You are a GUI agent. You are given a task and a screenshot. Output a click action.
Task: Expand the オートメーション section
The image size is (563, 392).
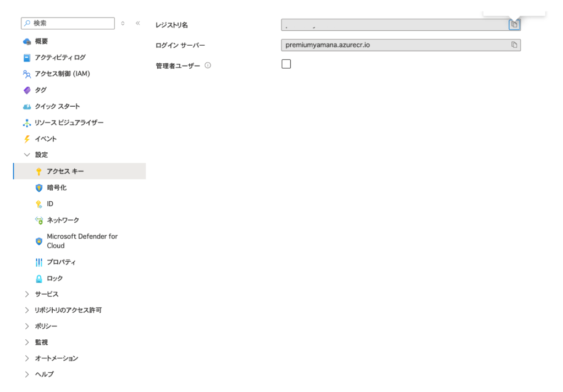click(27, 358)
